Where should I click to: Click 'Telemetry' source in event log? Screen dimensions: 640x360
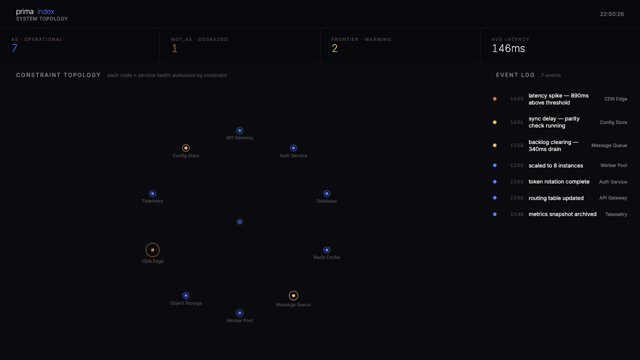click(616, 214)
